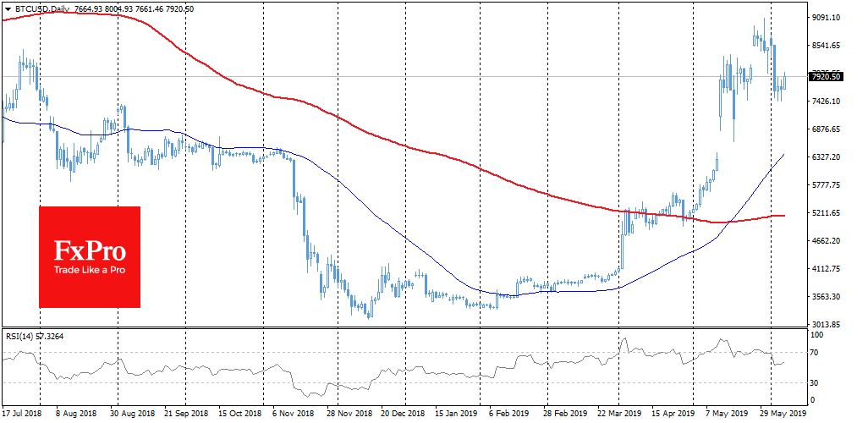Select the 17 Jul 2018 date label

(x=24, y=415)
